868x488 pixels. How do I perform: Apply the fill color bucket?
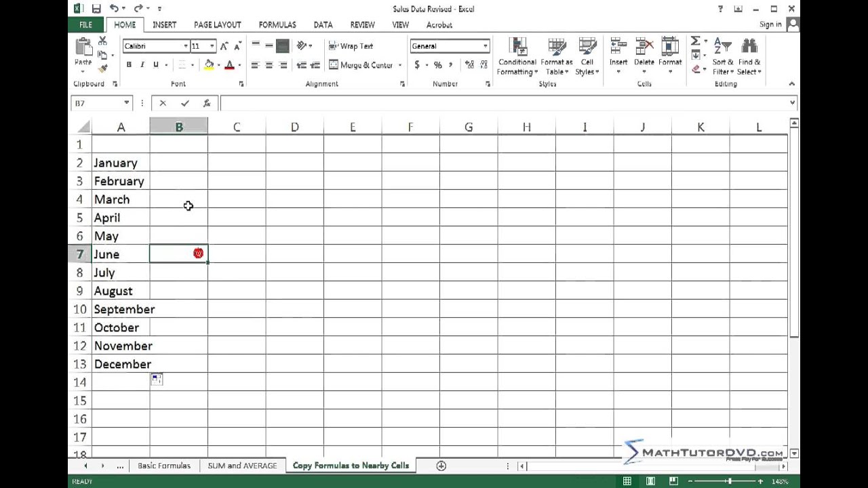(209, 65)
